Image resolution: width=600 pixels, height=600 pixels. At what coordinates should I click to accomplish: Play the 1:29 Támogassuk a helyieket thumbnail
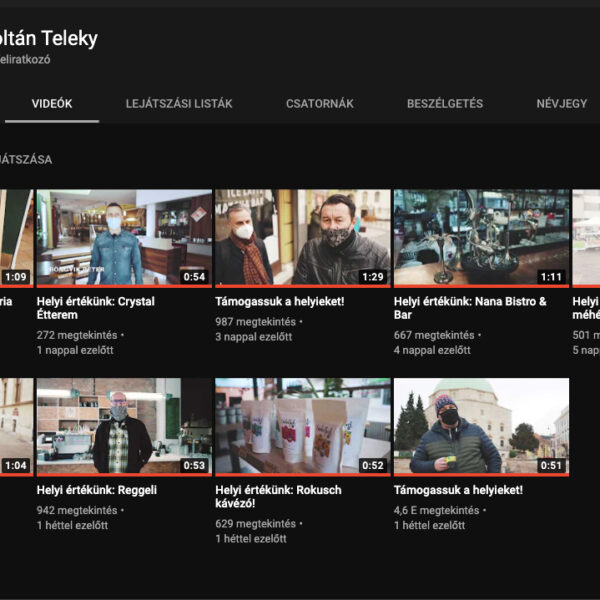pyautogui.click(x=303, y=238)
